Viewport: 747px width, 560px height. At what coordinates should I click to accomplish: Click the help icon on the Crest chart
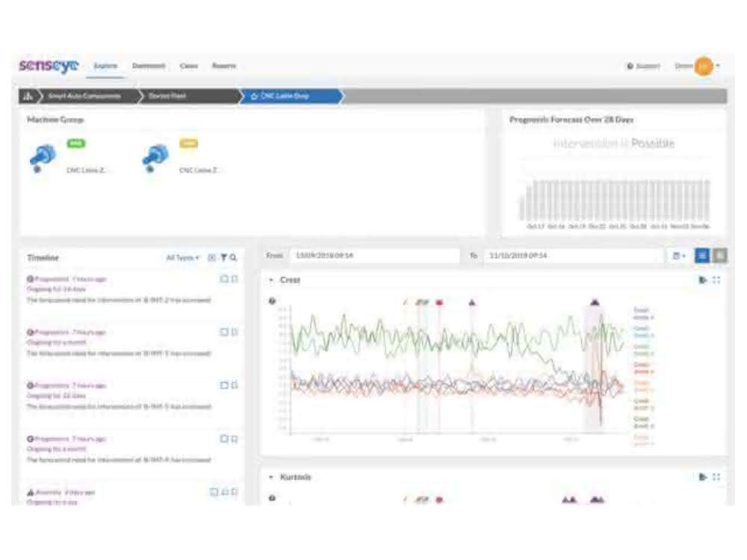point(272,301)
